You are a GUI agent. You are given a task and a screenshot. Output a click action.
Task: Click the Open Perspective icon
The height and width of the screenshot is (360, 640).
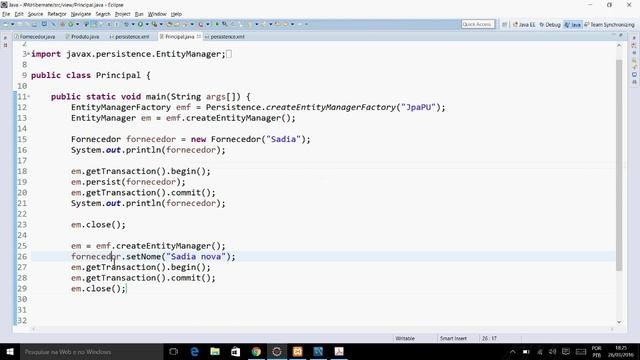[x=504, y=24]
